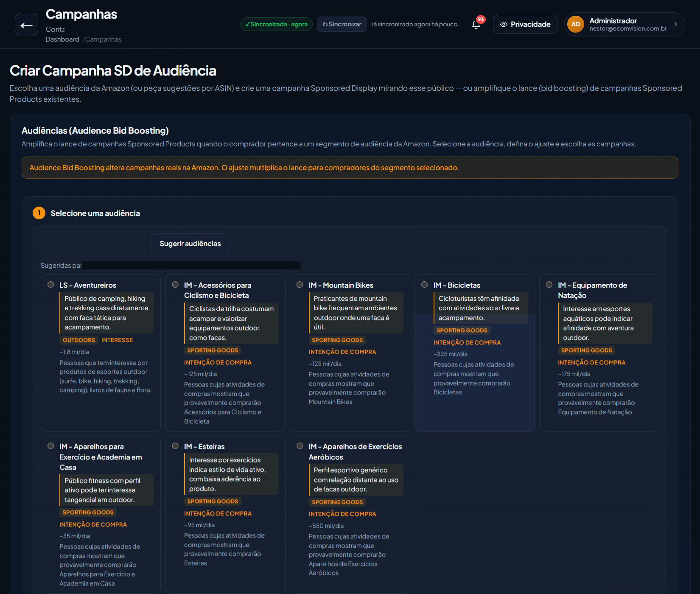Click the back arrow button
This screenshot has height=594, width=700.
[x=26, y=25]
